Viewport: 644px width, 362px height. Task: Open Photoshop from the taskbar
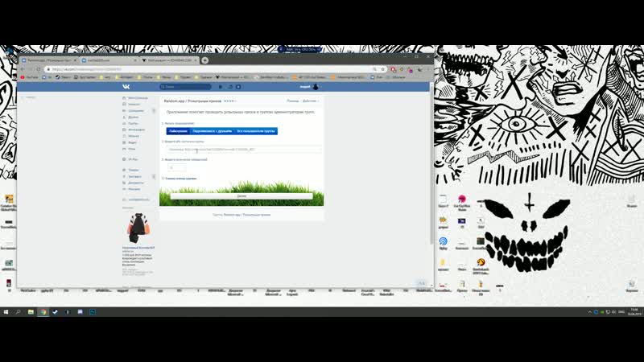[93, 312]
